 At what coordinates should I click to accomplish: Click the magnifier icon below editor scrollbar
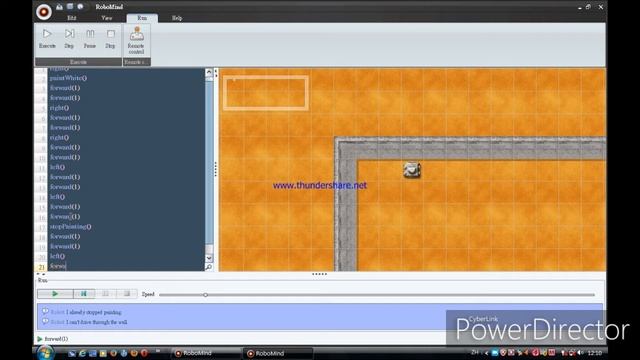[209, 267]
